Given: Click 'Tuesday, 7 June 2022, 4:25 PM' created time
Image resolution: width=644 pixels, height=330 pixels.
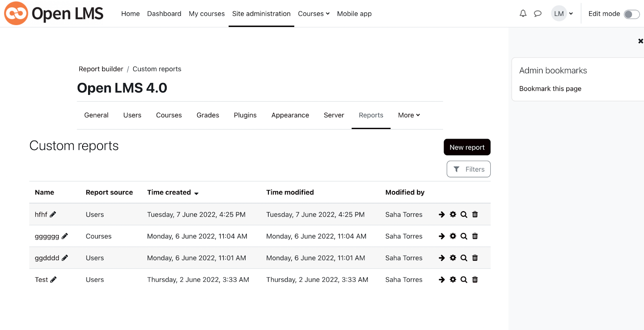Looking at the screenshot, I should point(196,215).
